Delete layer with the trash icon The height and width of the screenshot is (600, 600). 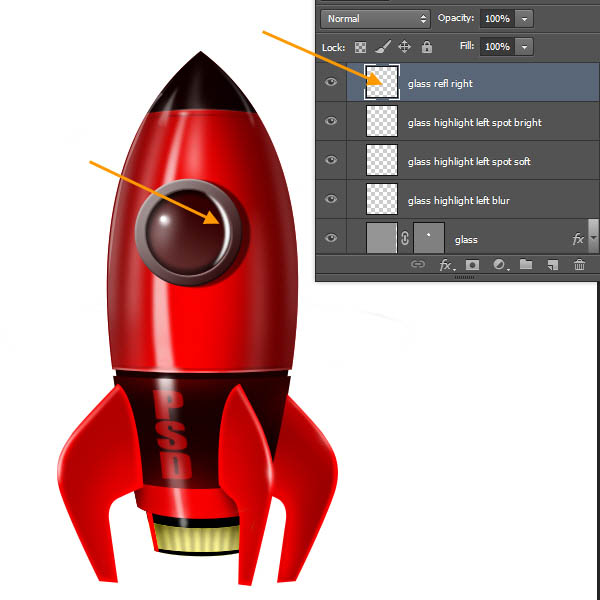(x=579, y=265)
